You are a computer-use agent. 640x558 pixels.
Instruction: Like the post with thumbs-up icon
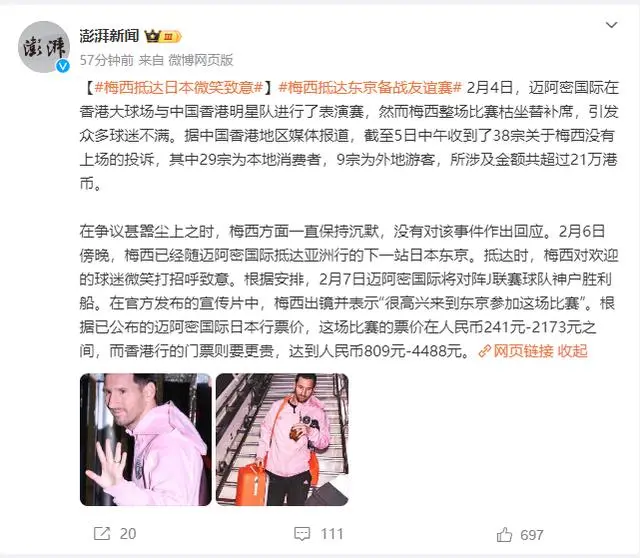504,534
